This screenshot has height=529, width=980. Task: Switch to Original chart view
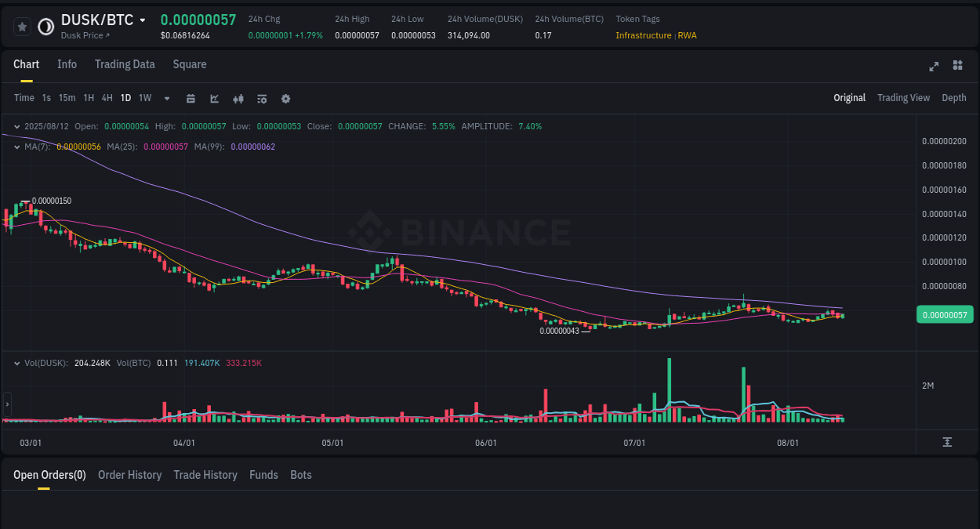[x=849, y=98]
